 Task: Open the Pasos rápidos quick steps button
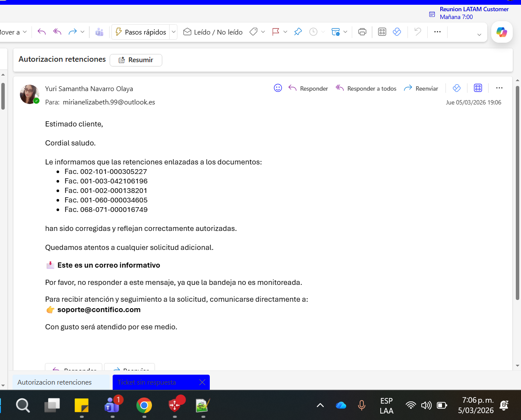pyautogui.click(x=141, y=32)
